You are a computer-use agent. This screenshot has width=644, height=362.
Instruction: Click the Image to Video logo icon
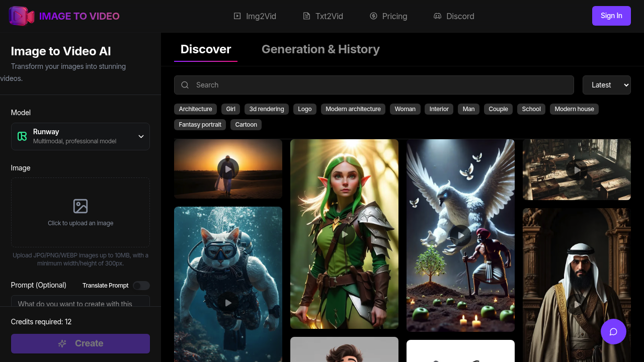pos(21,16)
